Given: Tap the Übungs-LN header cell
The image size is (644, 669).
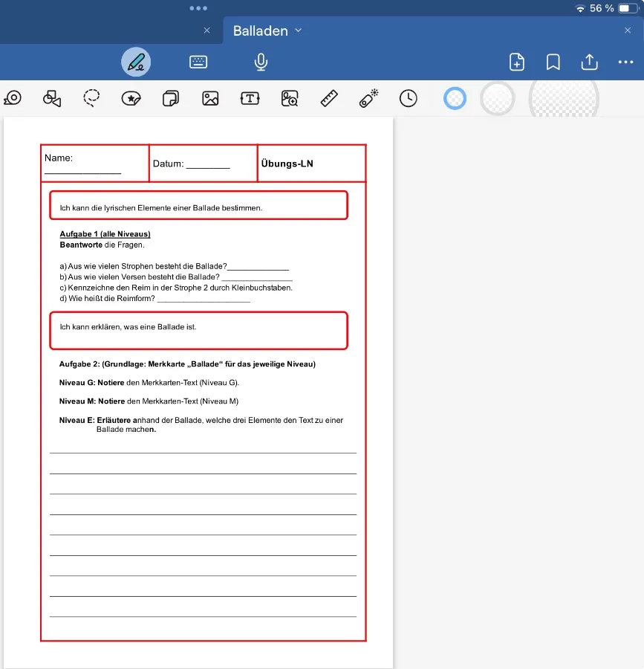Looking at the screenshot, I should point(311,164).
